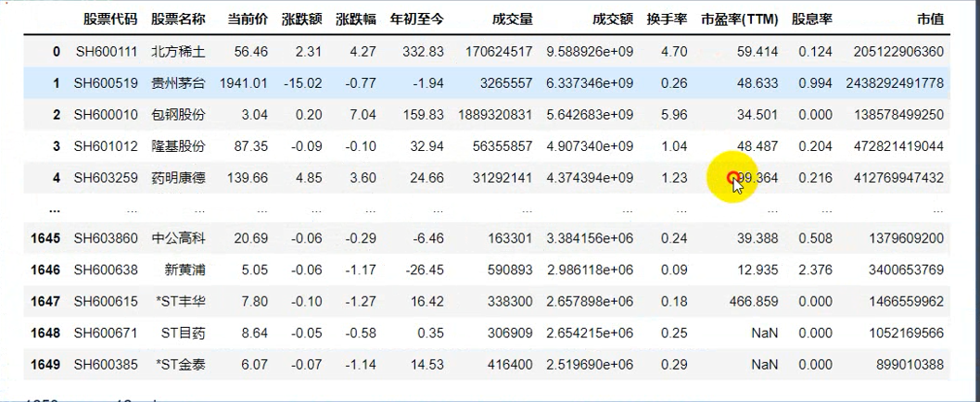Click the 成交额 column header

(613, 19)
